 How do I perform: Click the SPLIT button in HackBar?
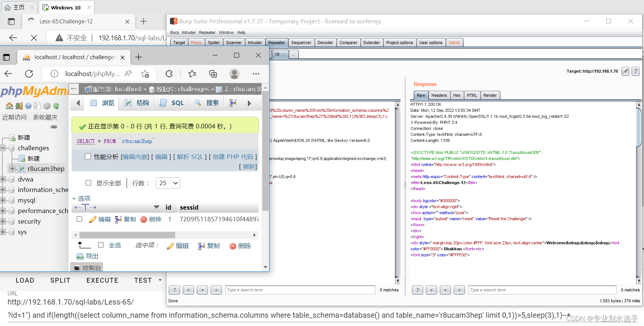click(x=60, y=280)
